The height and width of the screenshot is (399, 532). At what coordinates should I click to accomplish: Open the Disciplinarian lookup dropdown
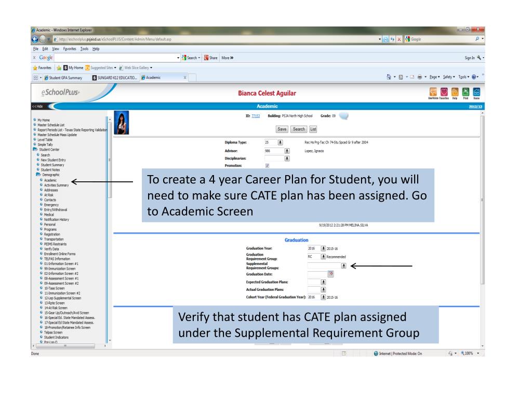tap(287, 158)
